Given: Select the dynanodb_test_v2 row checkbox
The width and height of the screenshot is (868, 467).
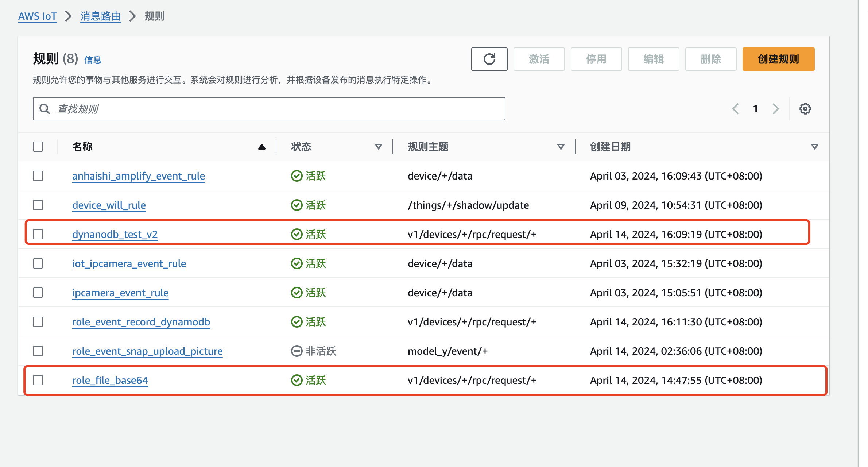Looking at the screenshot, I should [38, 234].
